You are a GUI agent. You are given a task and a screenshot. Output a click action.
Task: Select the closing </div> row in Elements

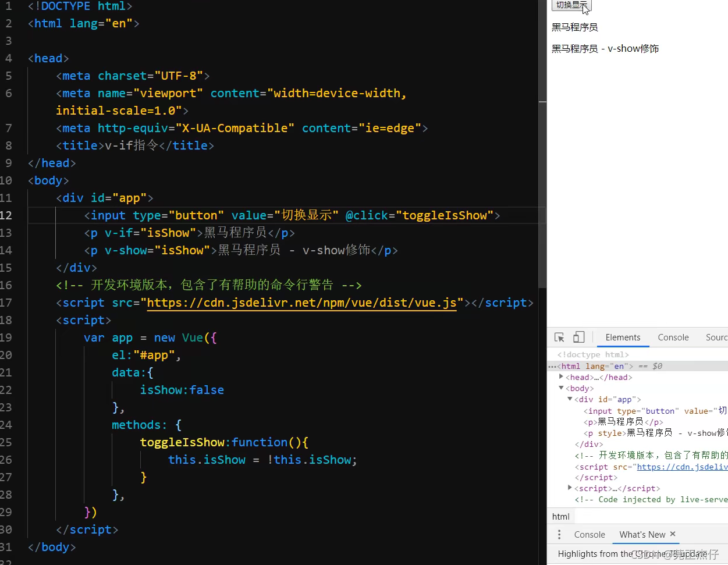pyautogui.click(x=589, y=444)
